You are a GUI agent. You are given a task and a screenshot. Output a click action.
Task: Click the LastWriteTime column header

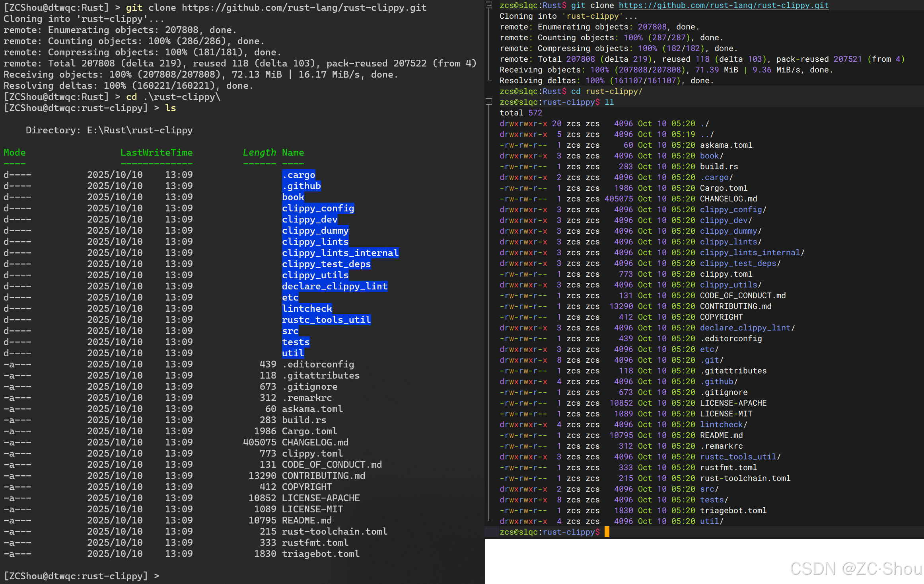pyautogui.click(x=156, y=152)
